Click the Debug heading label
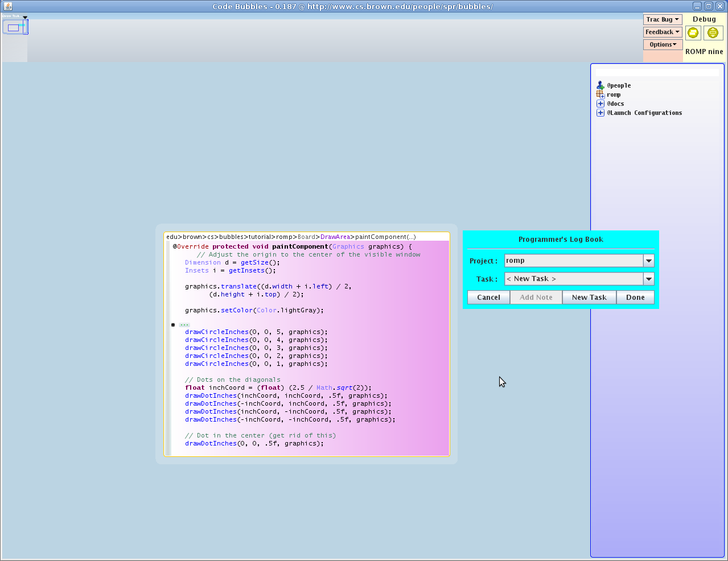This screenshot has width=728, height=561. [x=704, y=19]
